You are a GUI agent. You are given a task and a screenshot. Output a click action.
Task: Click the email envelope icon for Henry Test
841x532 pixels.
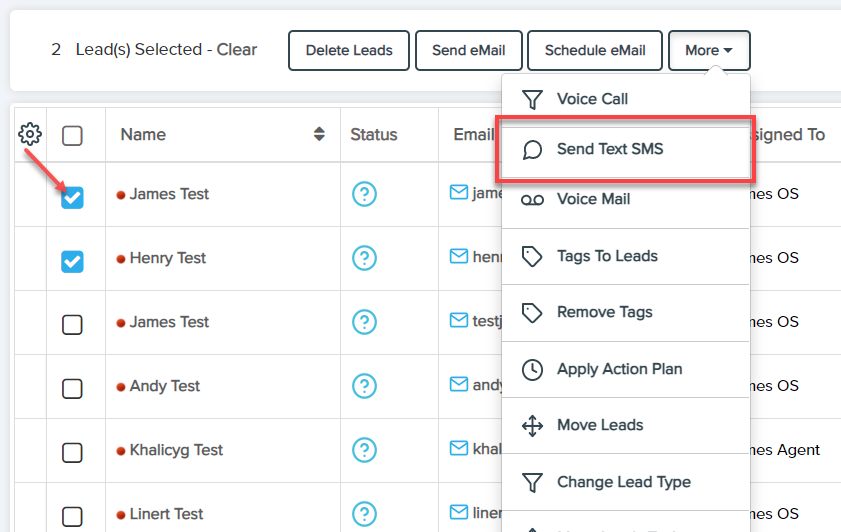click(459, 257)
